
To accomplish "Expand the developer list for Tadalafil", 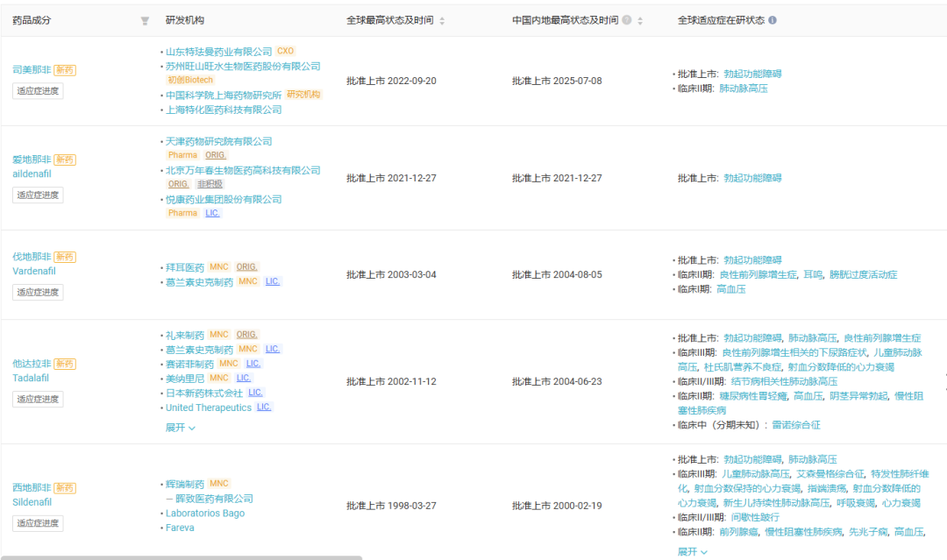I will tap(180, 428).
